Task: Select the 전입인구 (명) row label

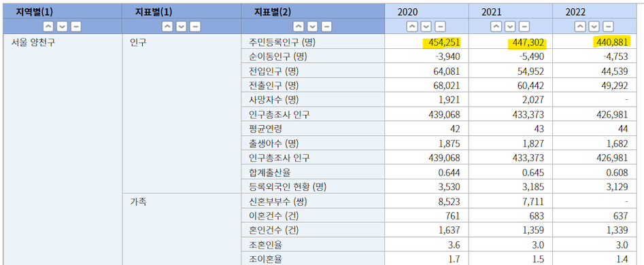Action: tap(273, 71)
